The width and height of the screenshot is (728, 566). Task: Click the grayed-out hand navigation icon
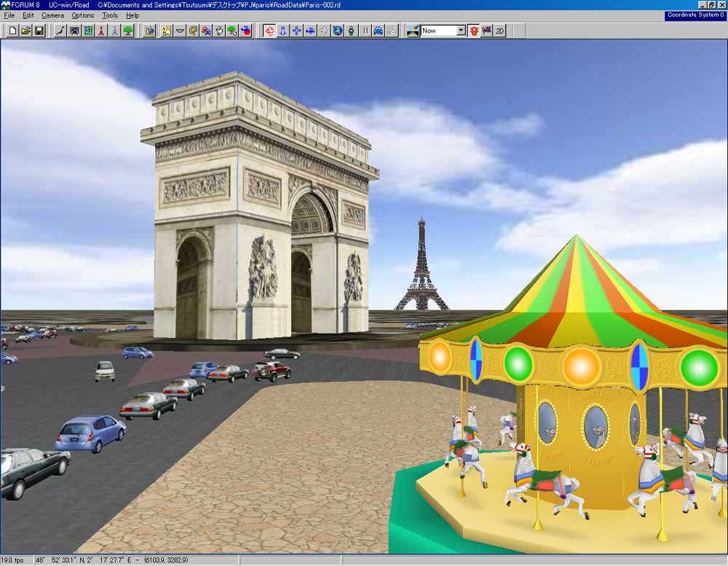coord(324,31)
